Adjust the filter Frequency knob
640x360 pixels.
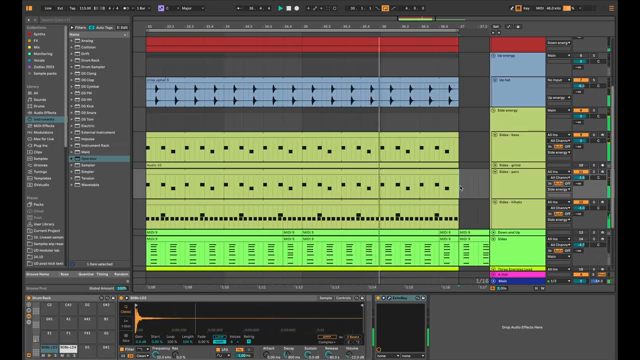click(x=156, y=356)
